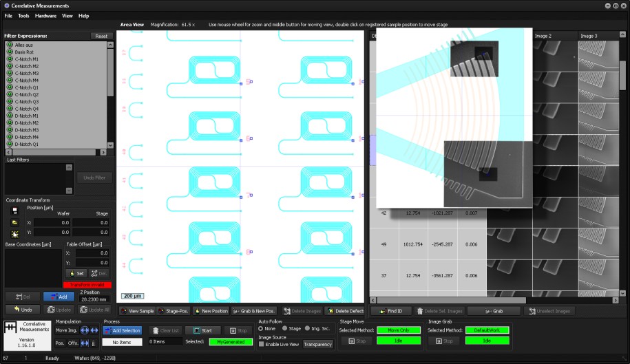Click the Set table offset button
Viewport: 630px width, 364px height.
[76, 273]
